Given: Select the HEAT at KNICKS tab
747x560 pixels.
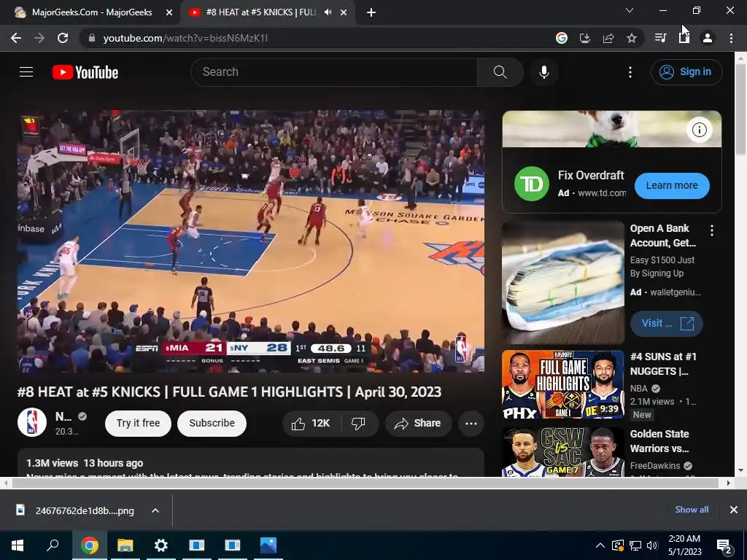Looking at the screenshot, I should click(261, 12).
